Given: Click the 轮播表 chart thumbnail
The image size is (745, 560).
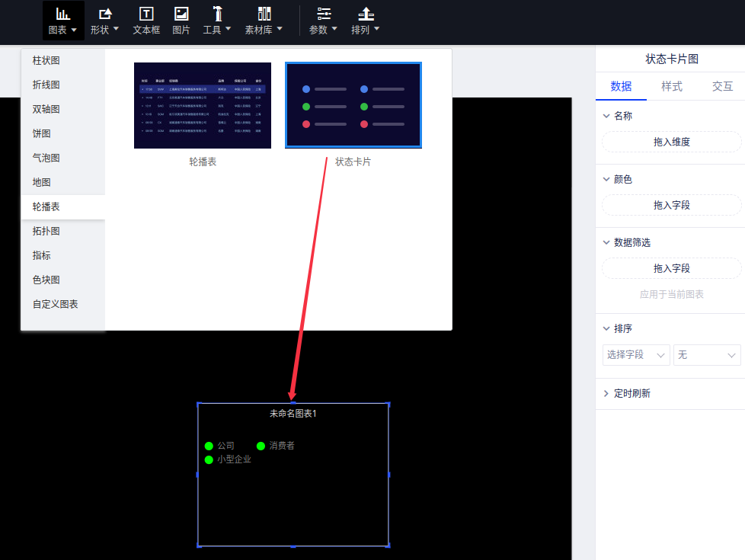Looking at the screenshot, I should 203,105.
